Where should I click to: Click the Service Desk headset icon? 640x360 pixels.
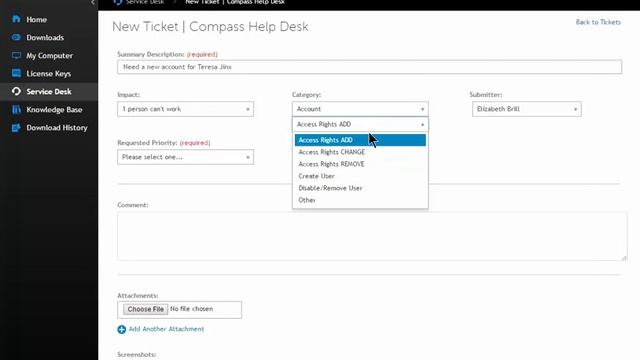pos(16,91)
